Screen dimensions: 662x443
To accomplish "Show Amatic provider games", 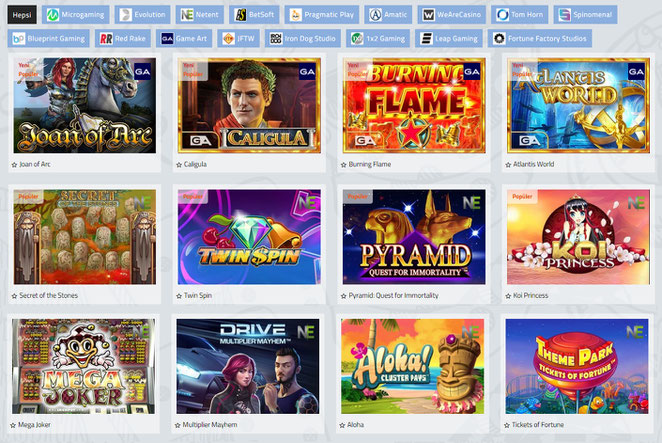I will click(388, 15).
